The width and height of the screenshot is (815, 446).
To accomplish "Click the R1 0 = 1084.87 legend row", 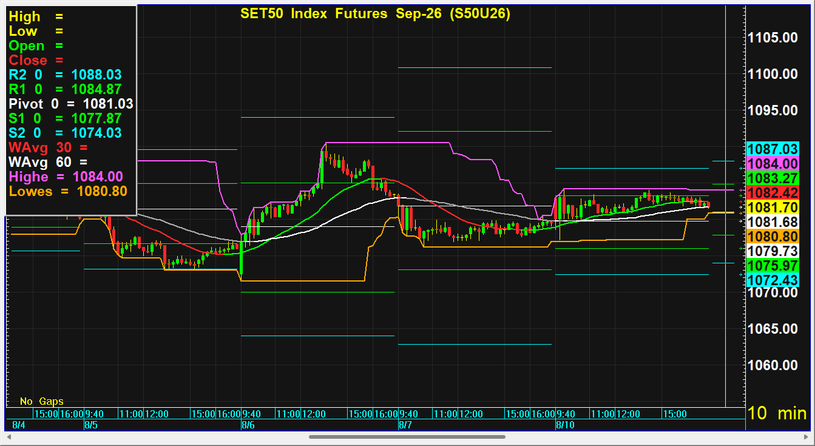I will point(65,89).
